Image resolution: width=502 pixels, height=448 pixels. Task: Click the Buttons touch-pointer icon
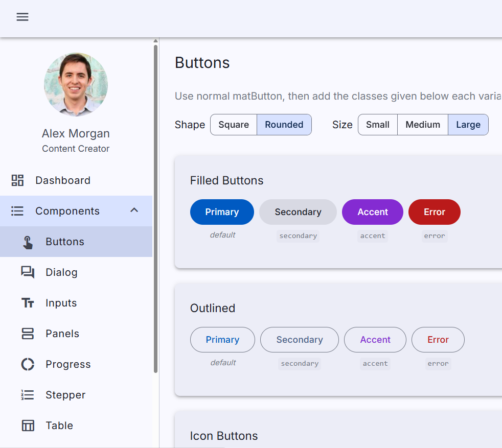[x=28, y=242]
